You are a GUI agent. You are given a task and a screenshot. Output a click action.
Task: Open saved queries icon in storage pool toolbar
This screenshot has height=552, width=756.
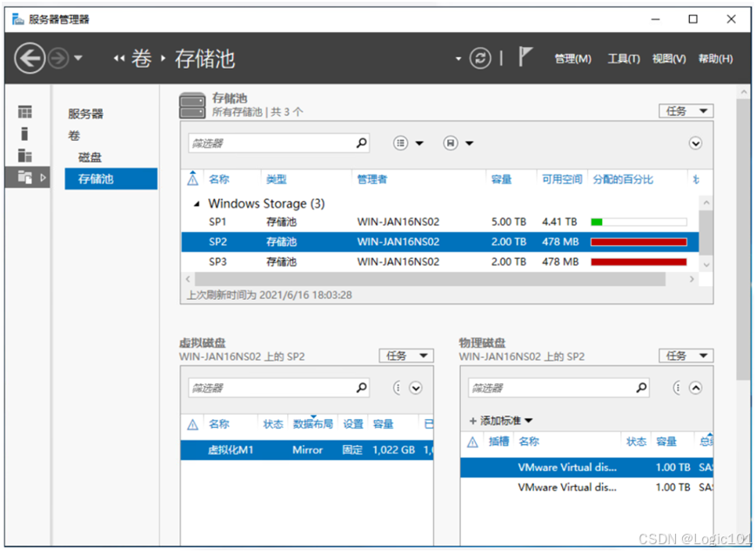451,143
